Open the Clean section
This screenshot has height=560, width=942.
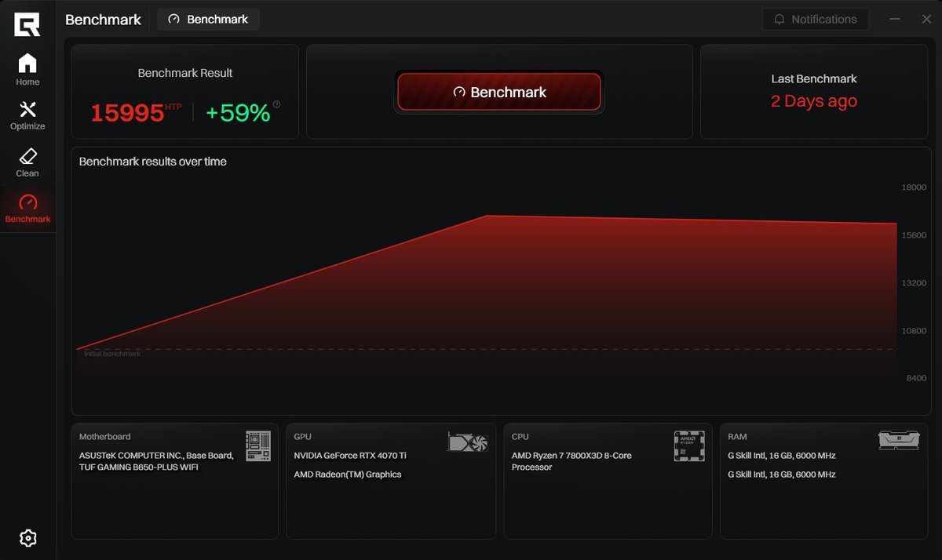coord(27,162)
